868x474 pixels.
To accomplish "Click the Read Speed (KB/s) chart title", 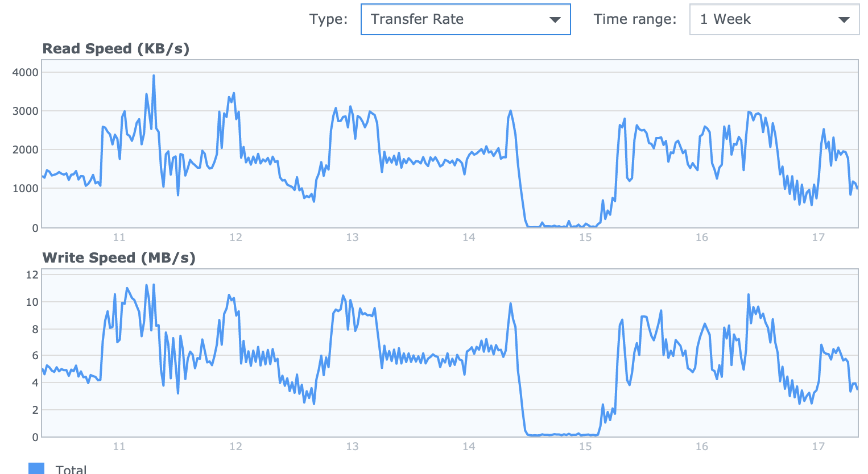I will pyautogui.click(x=116, y=49).
